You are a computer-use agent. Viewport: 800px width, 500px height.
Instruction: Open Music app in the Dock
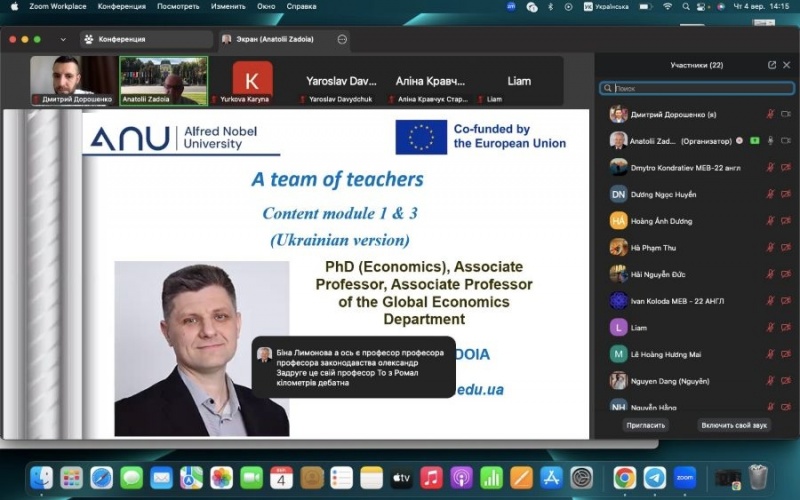pos(431,478)
